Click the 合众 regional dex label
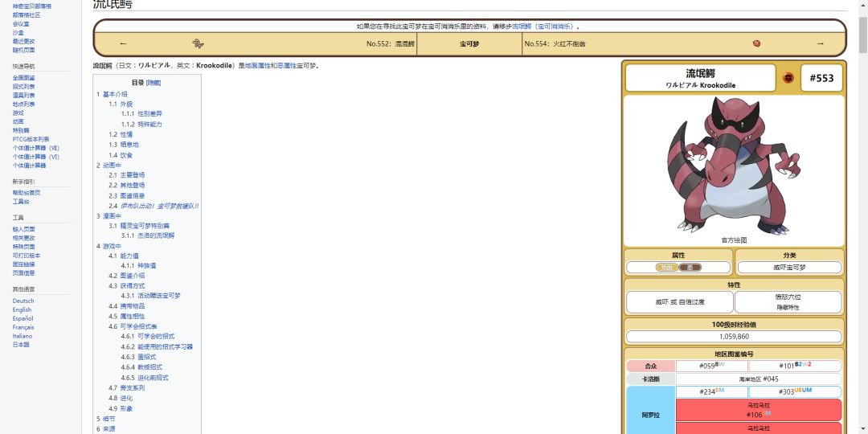 [651, 366]
